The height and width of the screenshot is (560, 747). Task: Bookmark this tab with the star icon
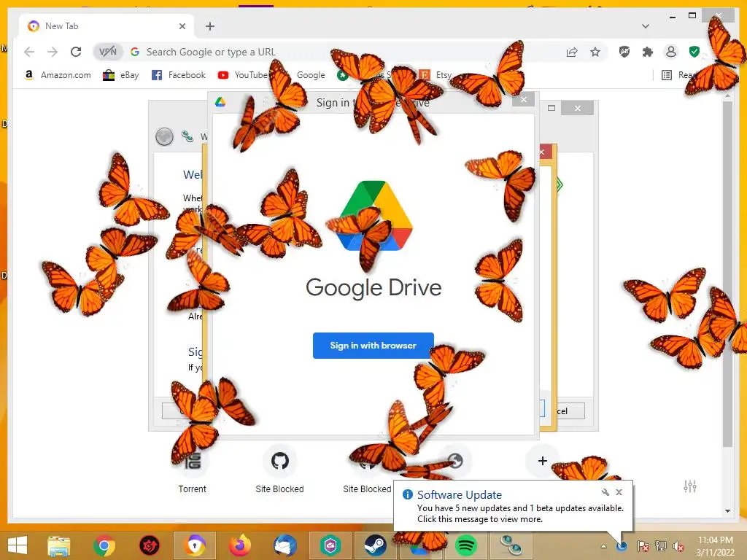(x=595, y=52)
